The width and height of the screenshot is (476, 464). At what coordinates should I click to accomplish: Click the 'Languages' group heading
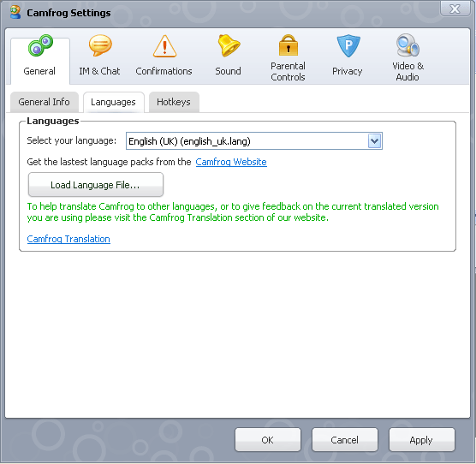coord(53,121)
